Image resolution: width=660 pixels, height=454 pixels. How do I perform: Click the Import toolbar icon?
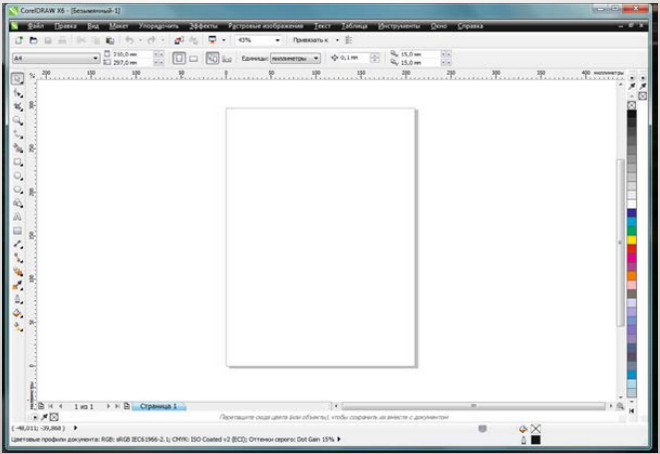[178, 40]
